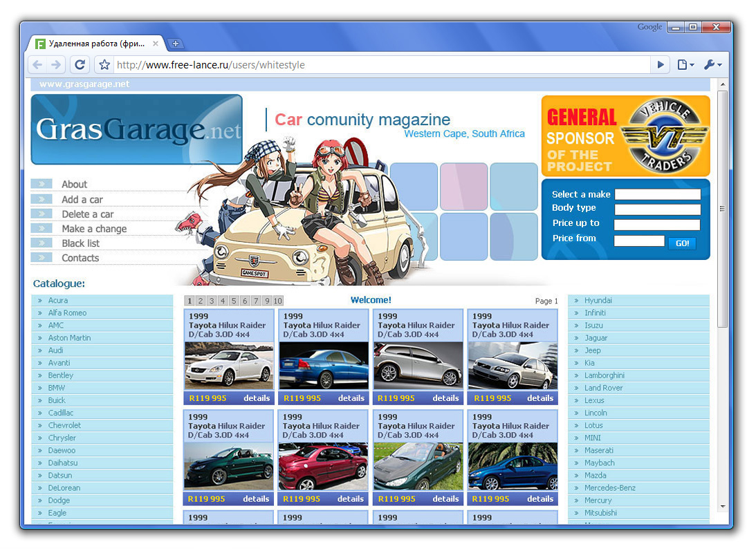Viewport: 756px width, 553px height.
Task: Click the scrollbar down arrow
Action: tap(722, 506)
